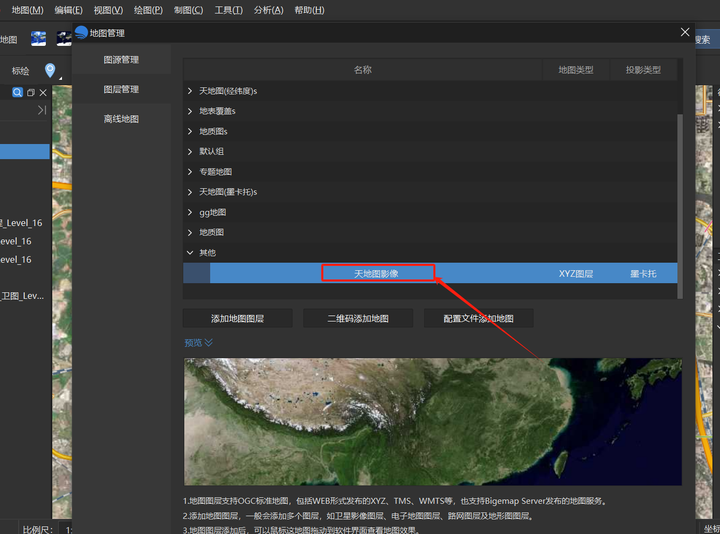
Task: Collapse the 其他 group
Action: pyautogui.click(x=190, y=253)
